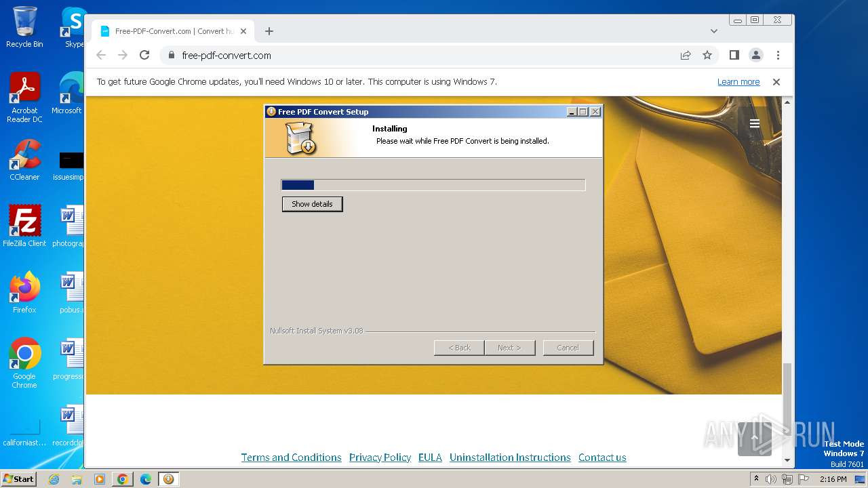Image resolution: width=868 pixels, height=488 pixels.
Task: Click the installation progress bar
Action: 433,185
